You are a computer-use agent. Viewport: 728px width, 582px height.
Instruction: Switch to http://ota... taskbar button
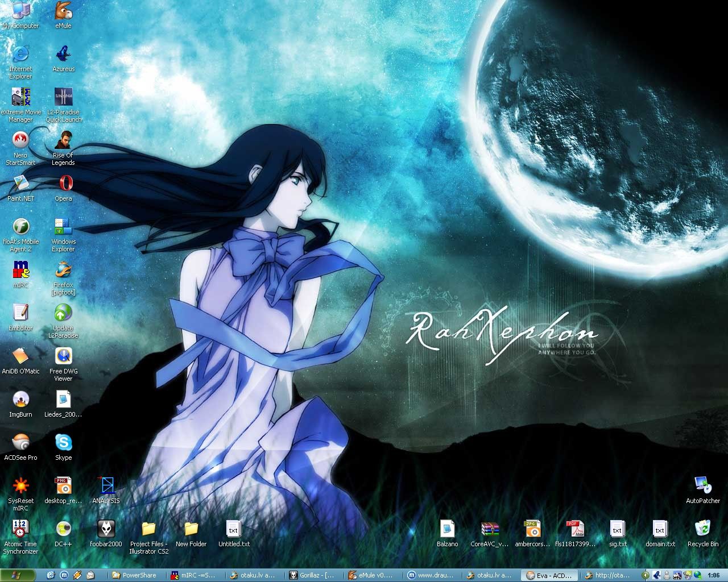(x=610, y=575)
